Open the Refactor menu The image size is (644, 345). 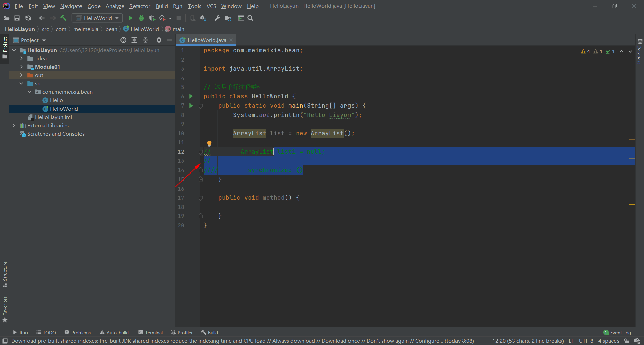(x=140, y=6)
